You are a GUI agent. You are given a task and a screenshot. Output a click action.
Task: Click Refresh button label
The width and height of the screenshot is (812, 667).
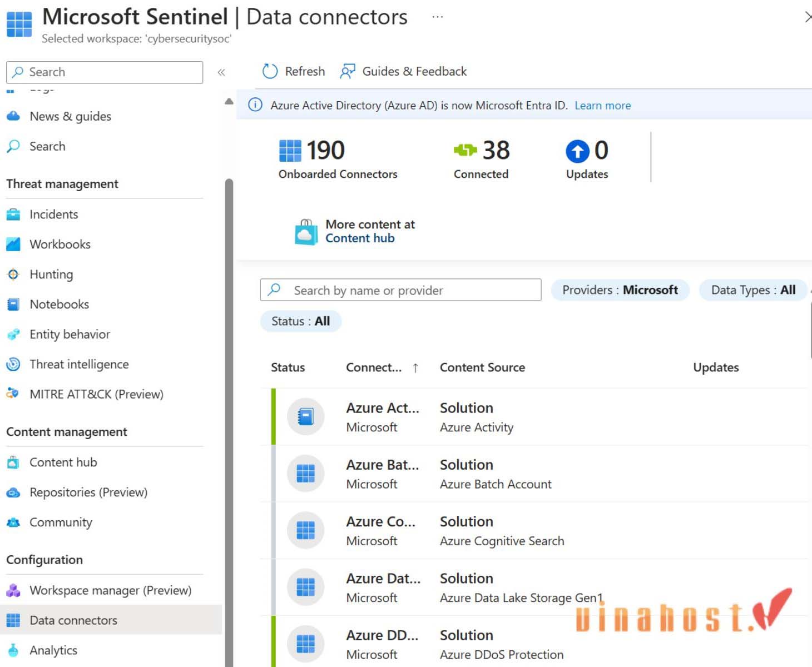point(305,72)
